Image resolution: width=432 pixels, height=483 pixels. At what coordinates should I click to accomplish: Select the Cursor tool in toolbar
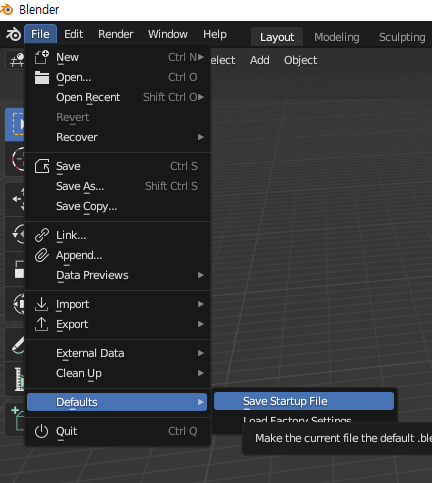[x=15, y=159]
